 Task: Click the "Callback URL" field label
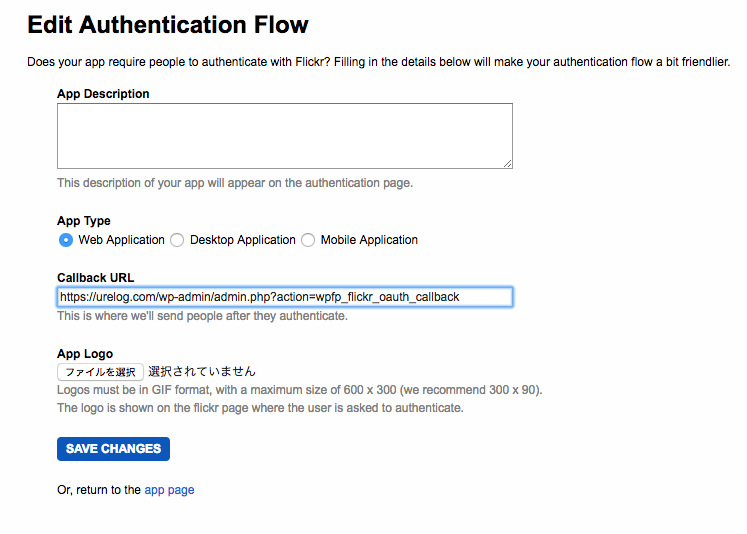click(95, 278)
